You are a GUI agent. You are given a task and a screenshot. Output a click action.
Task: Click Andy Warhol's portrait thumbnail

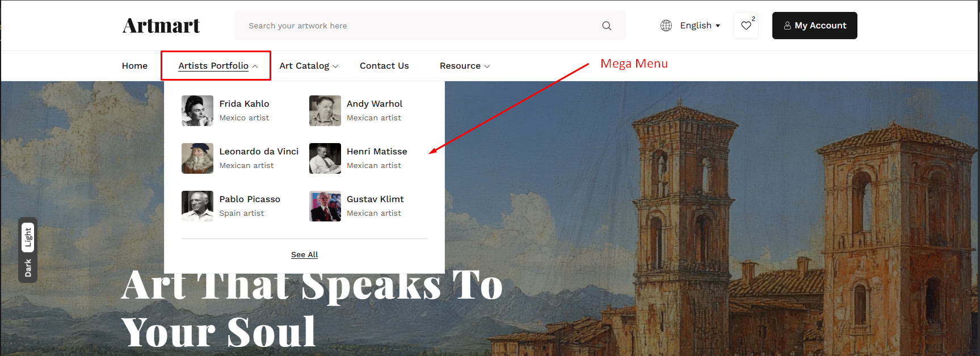click(x=325, y=111)
